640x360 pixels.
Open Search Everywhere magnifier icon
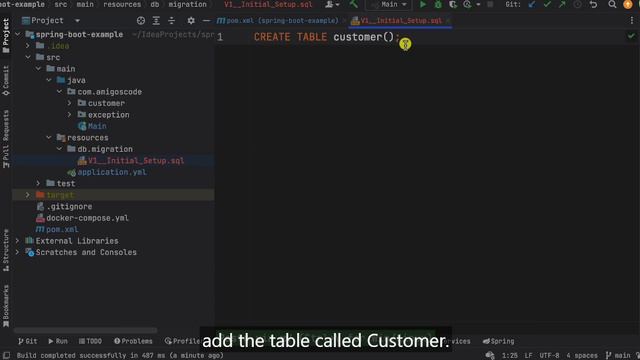[x=612, y=4]
